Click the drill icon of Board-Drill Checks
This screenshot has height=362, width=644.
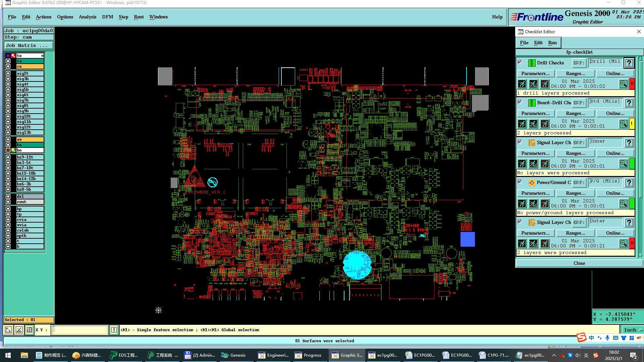532,103
